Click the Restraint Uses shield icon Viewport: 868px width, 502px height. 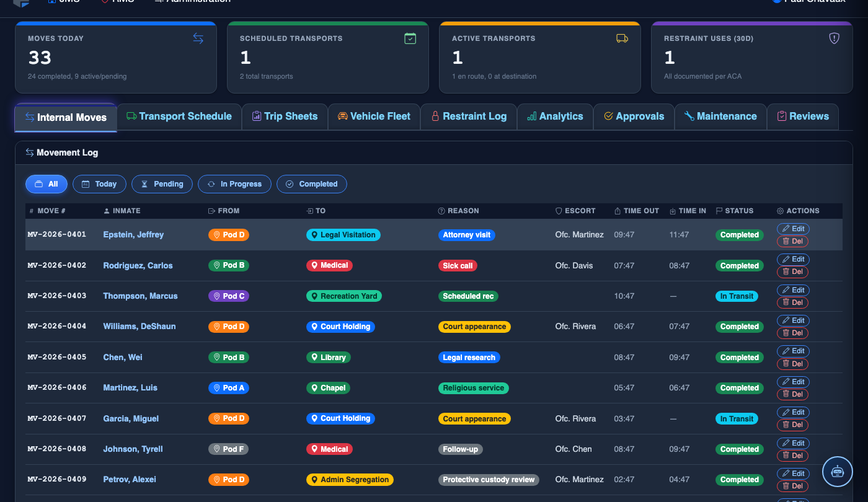[834, 38]
